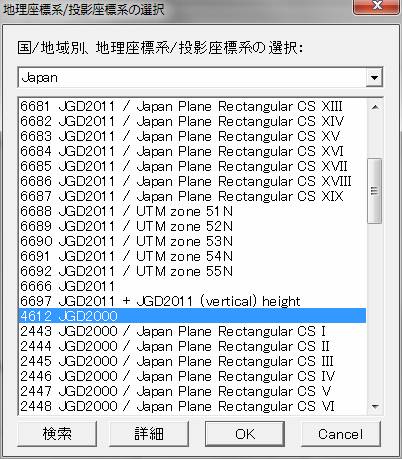The width and height of the screenshot is (402, 459).
Task: Confirm selection with the OK button
Action: pos(245,434)
